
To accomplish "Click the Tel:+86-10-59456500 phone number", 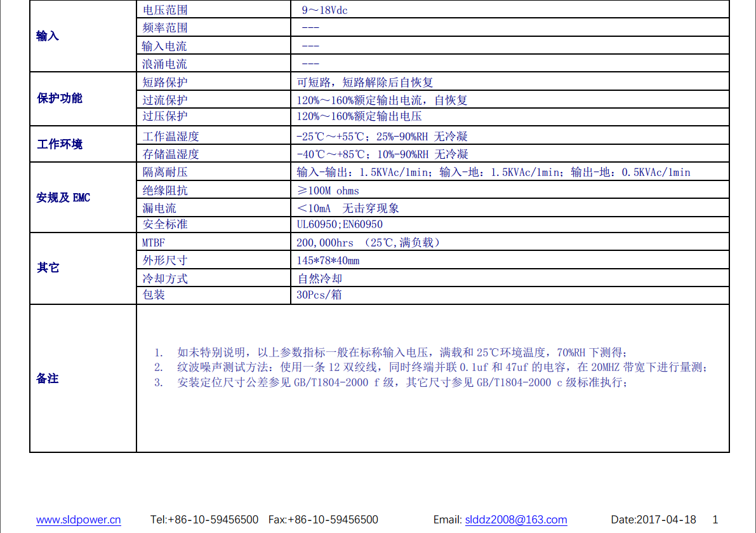I will pyautogui.click(x=204, y=520).
